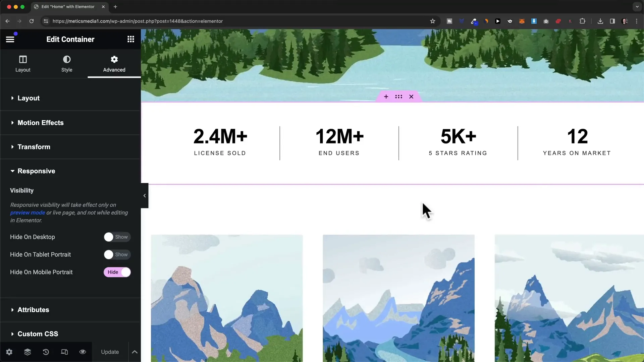Click the Advanced tab in panel

[x=114, y=63]
